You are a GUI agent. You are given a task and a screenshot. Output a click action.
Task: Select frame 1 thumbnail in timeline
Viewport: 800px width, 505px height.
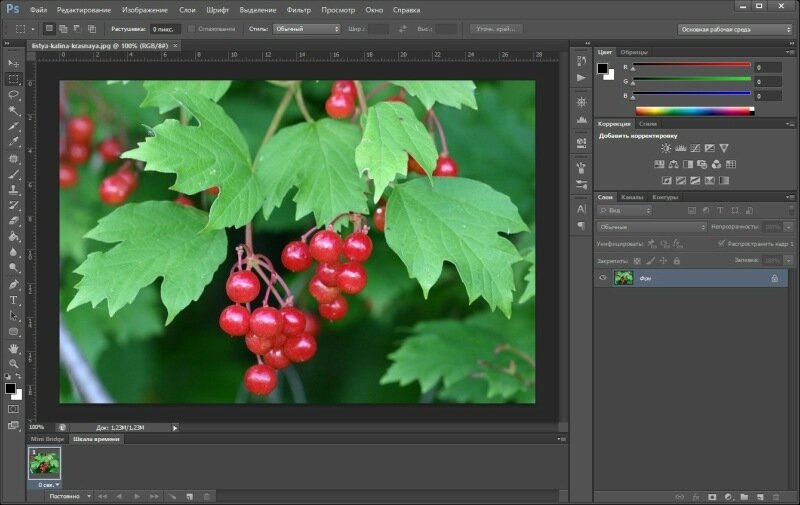(x=44, y=462)
